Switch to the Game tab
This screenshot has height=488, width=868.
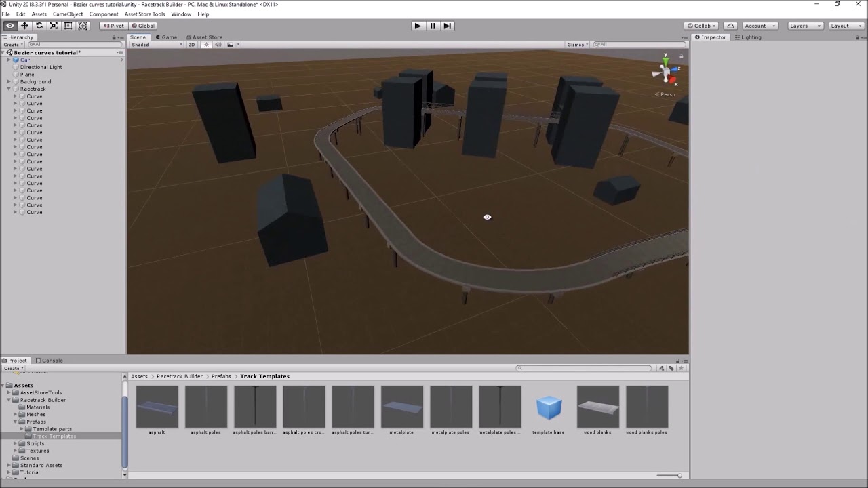(166, 37)
